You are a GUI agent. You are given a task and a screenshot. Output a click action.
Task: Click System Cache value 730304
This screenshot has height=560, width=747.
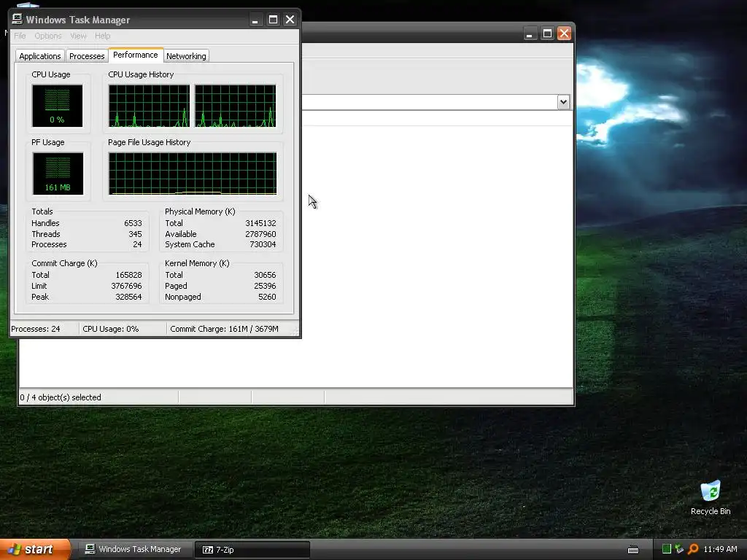coord(263,245)
